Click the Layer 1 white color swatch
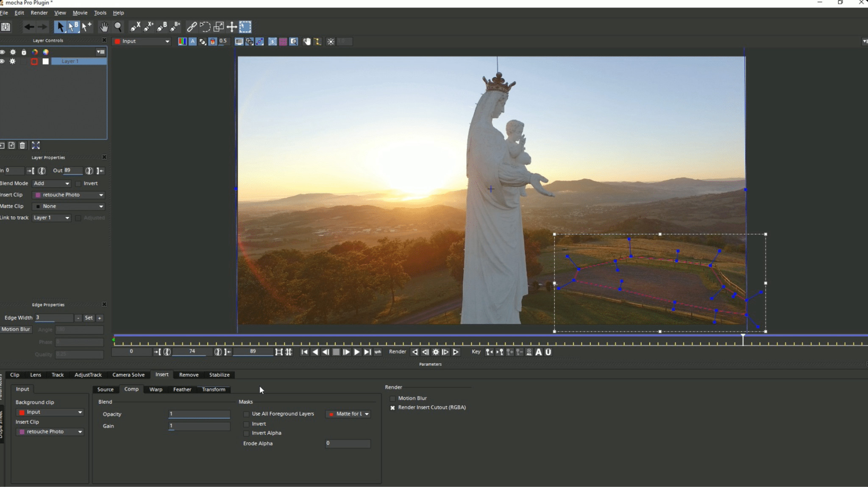The width and height of the screenshot is (868, 487). tap(45, 61)
